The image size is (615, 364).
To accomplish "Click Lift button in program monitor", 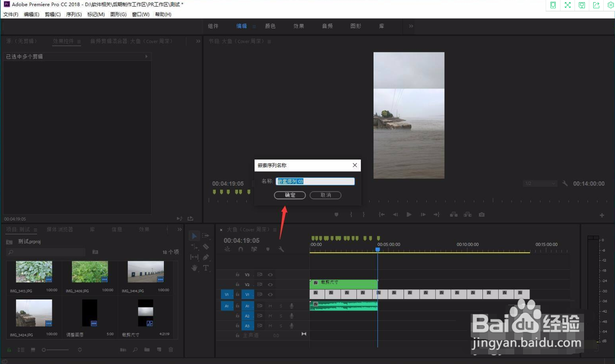I will tap(454, 214).
